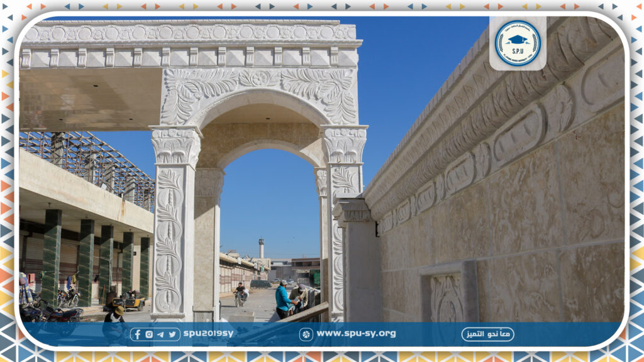Click the Arabic slogan 'معاً نحو التميز' badge

pyautogui.click(x=487, y=334)
